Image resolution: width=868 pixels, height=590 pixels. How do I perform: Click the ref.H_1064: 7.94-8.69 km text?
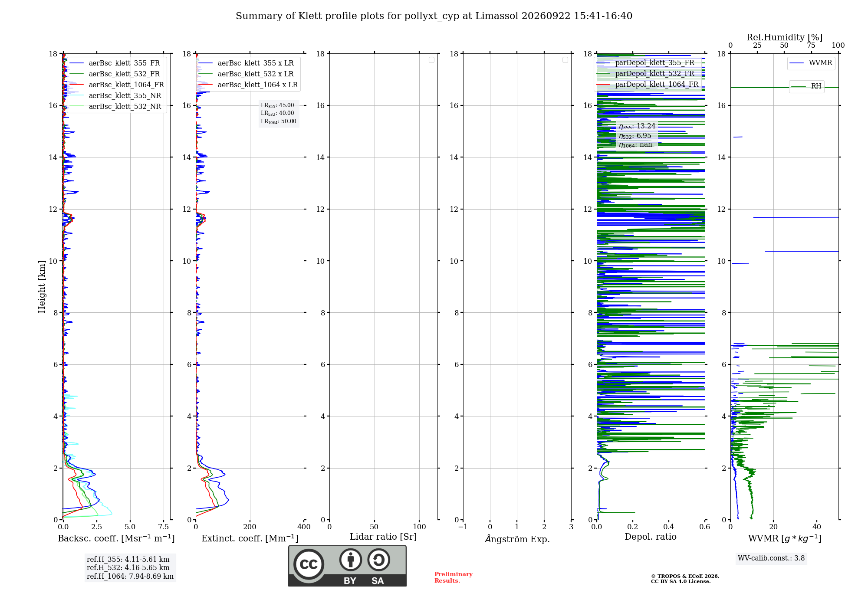[130, 577]
